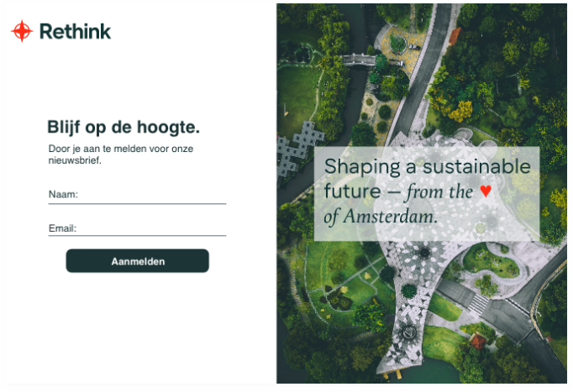The height and width of the screenshot is (392, 573).
Task: Click the zebra crosswalk in the aerial photo
Action: tap(478, 303)
